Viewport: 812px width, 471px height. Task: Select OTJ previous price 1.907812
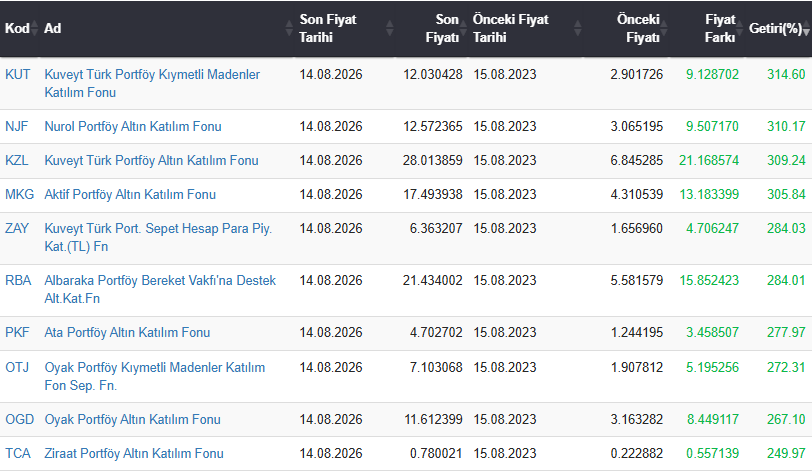click(636, 367)
